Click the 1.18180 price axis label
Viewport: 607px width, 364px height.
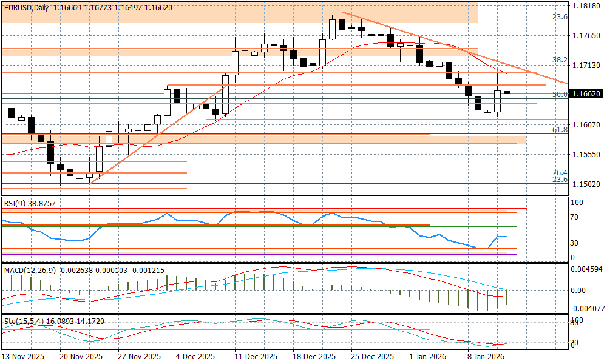coord(586,7)
